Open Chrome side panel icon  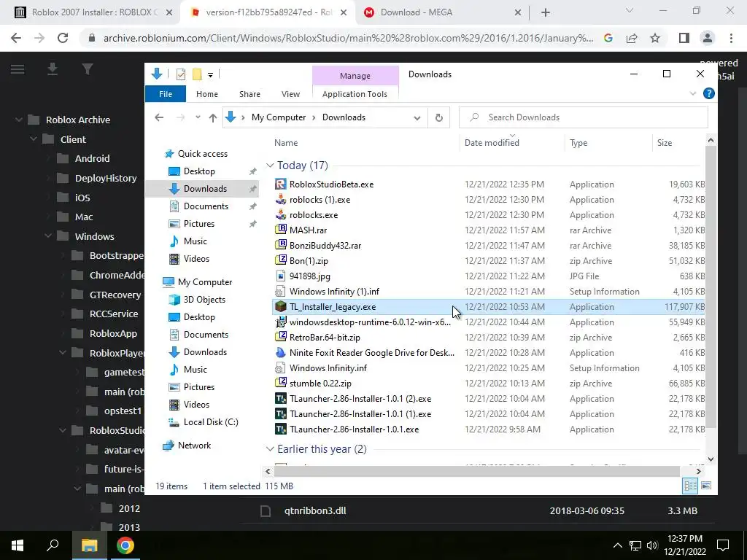(x=684, y=38)
